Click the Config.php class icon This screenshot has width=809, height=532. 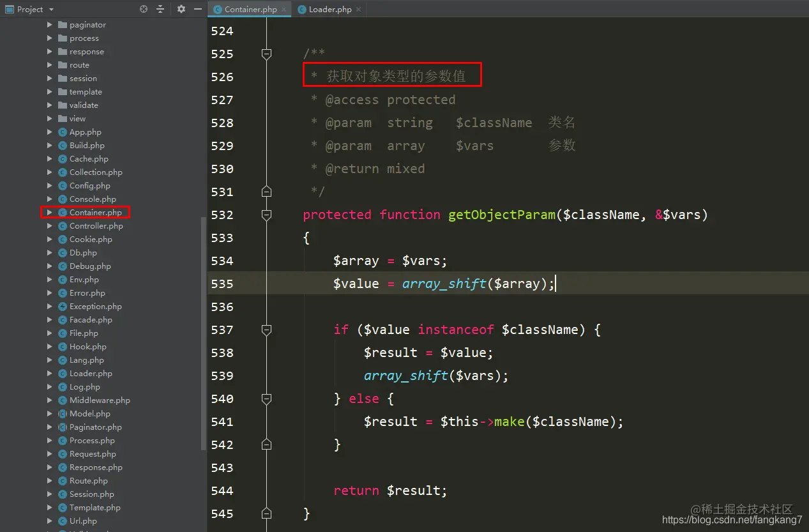pos(63,186)
